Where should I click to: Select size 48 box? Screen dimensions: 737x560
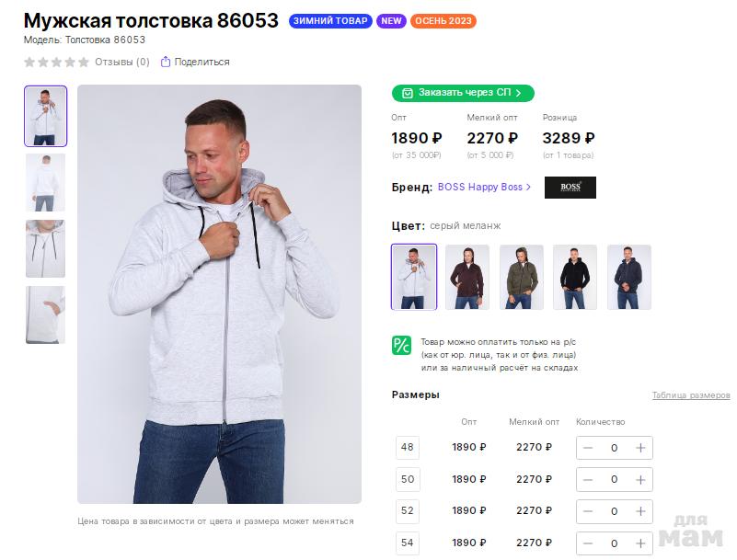[x=408, y=448]
